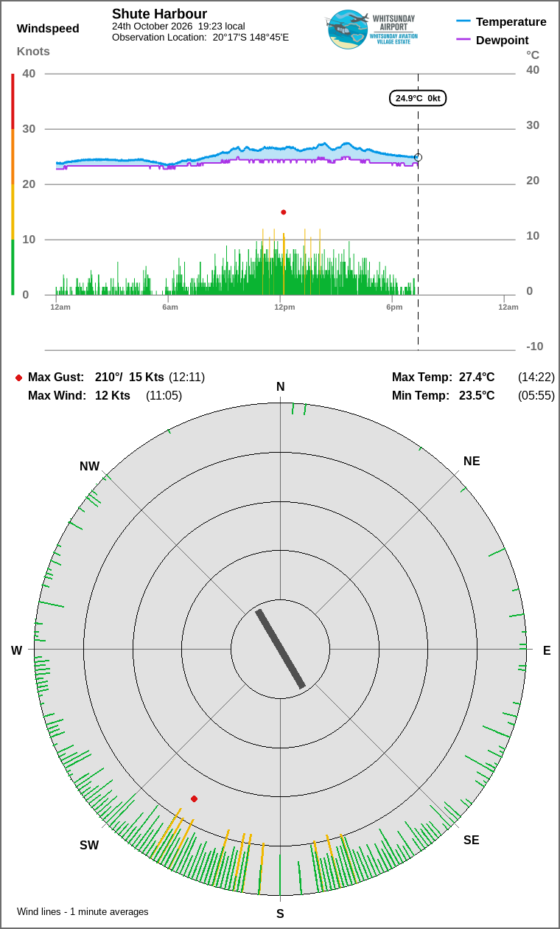Click the red max gust dot on chart
560x929 pixels.
(x=284, y=212)
